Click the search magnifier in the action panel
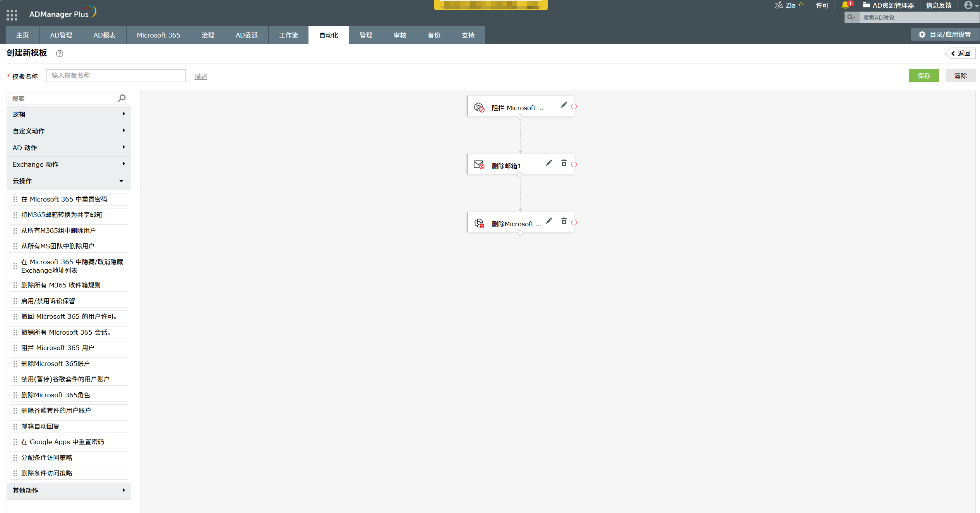Screen dimensions: 980x513 point(121,98)
